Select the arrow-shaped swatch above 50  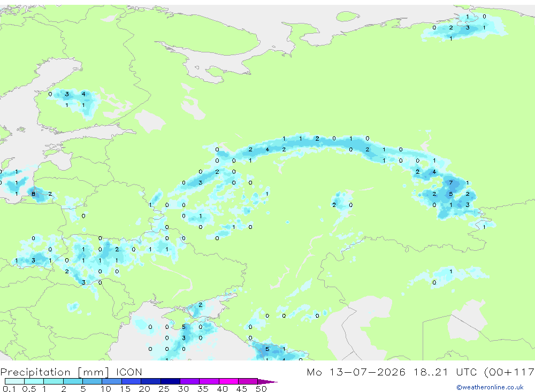(x=267, y=381)
